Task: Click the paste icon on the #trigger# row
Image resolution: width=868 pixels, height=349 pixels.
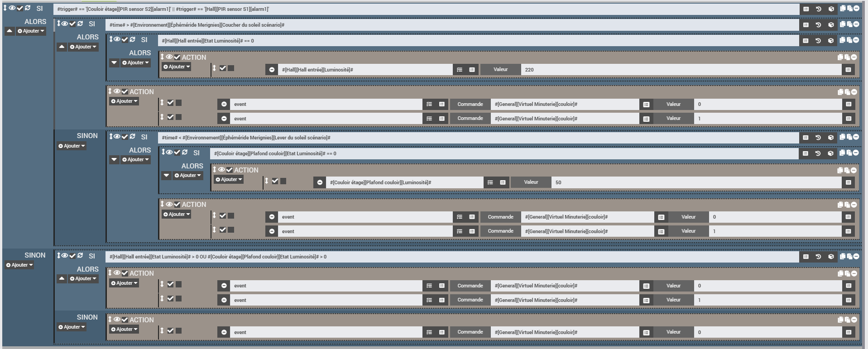Action: click(849, 9)
